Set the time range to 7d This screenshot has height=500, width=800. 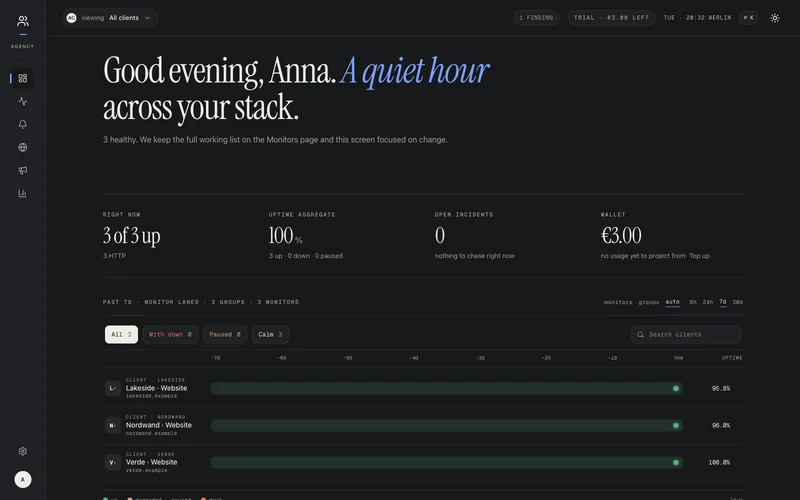tap(722, 302)
